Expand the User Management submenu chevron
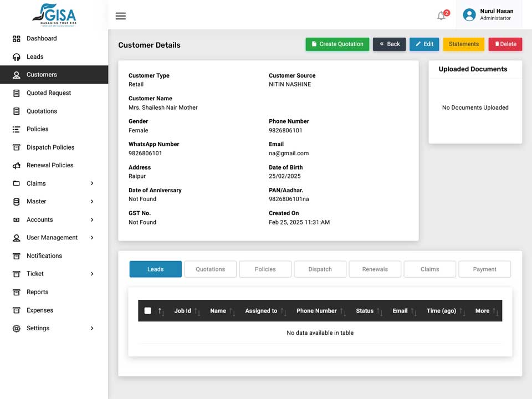This screenshot has width=532, height=399. pyautogui.click(x=92, y=238)
